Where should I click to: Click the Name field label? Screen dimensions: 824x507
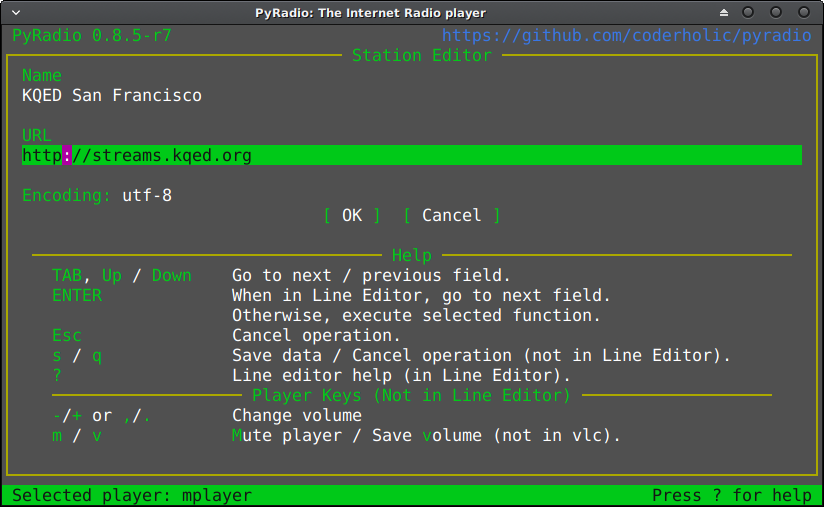tap(42, 76)
